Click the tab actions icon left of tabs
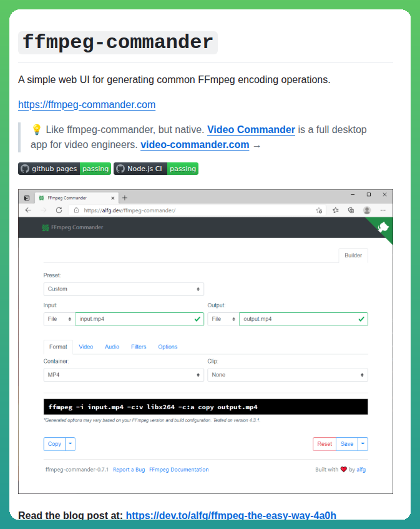Image resolution: width=420 pixels, height=529 pixels. pyautogui.click(x=27, y=198)
